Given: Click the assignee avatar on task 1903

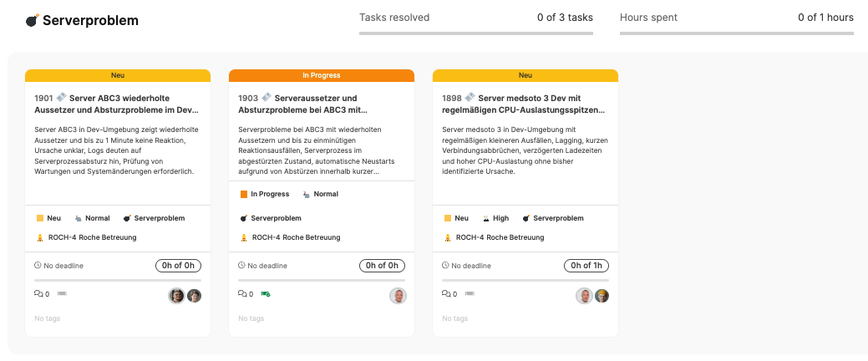Looking at the screenshot, I should [398, 296].
